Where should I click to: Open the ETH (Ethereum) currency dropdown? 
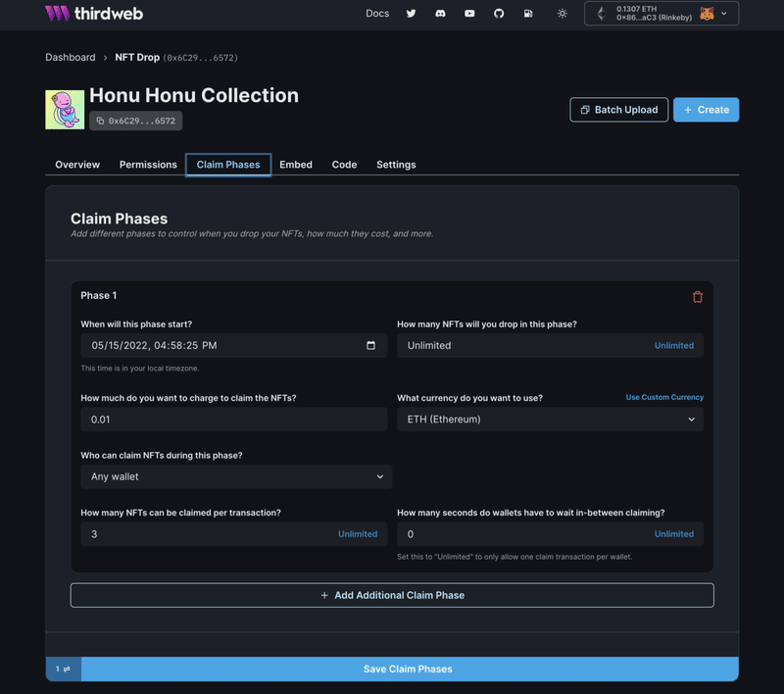point(550,419)
